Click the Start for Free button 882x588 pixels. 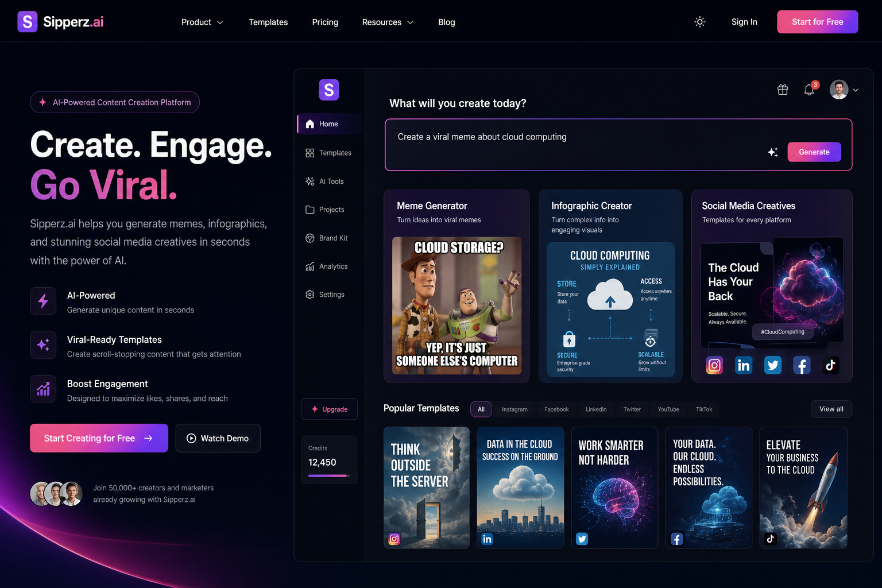[817, 22]
